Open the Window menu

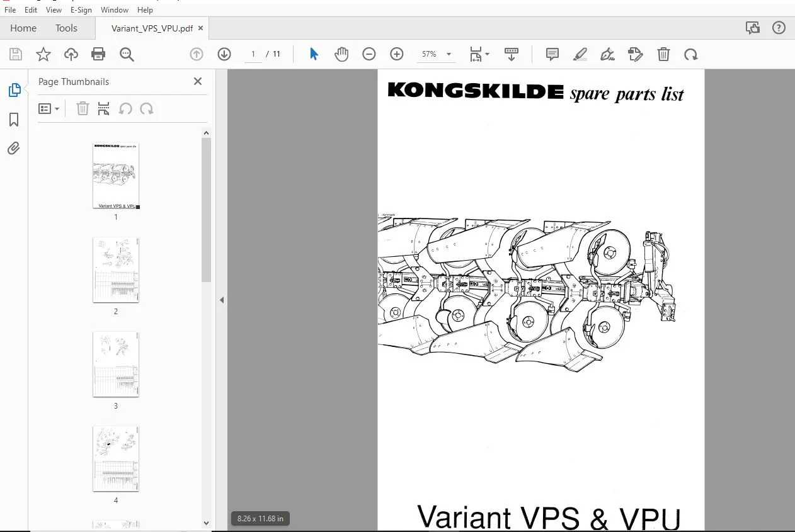click(115, 10)
